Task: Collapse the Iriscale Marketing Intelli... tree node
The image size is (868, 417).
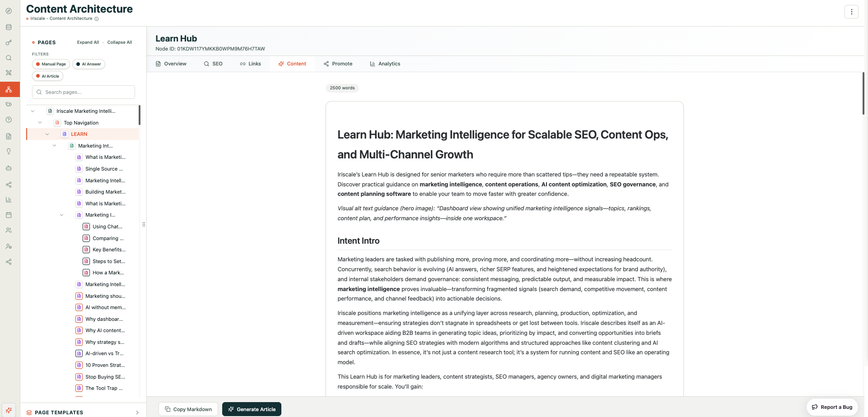Action: click(x=33, y=111)
